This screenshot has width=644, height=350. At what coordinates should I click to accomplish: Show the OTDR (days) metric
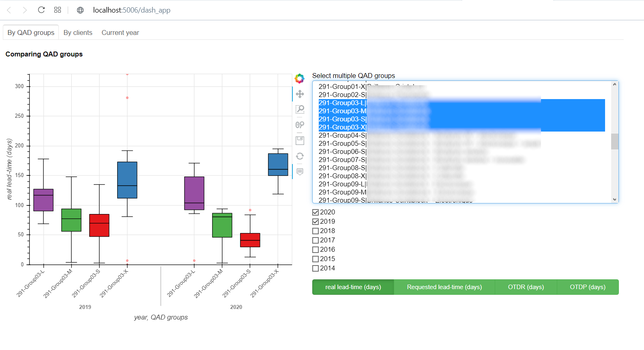coord(526,287)
